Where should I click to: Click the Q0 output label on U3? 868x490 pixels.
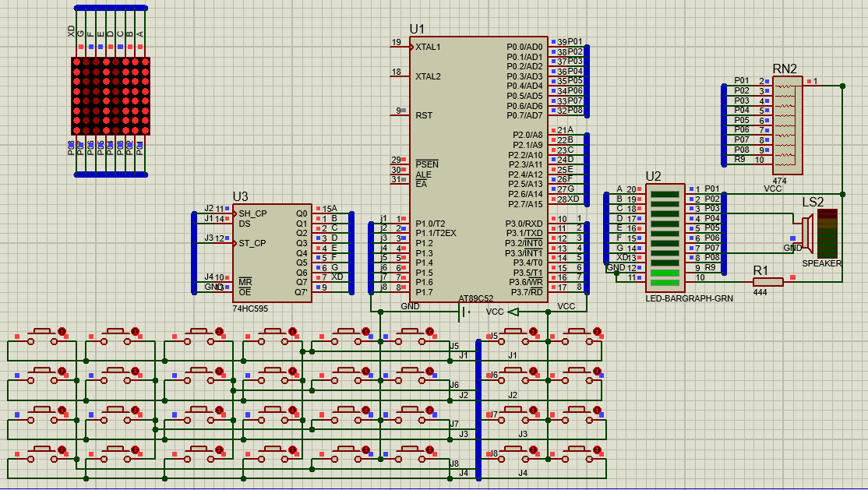tap(302, 213)
